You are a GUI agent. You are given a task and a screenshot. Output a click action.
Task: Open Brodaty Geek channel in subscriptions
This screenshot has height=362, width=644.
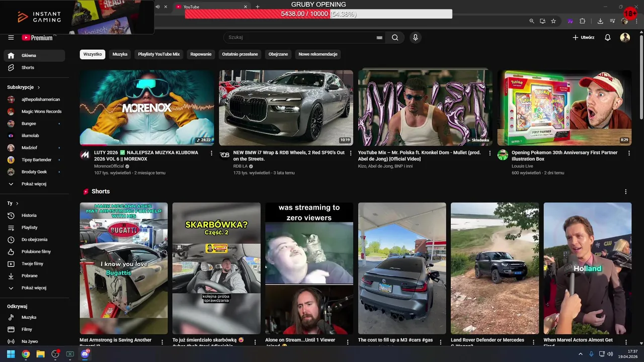[x=34, y=172]
